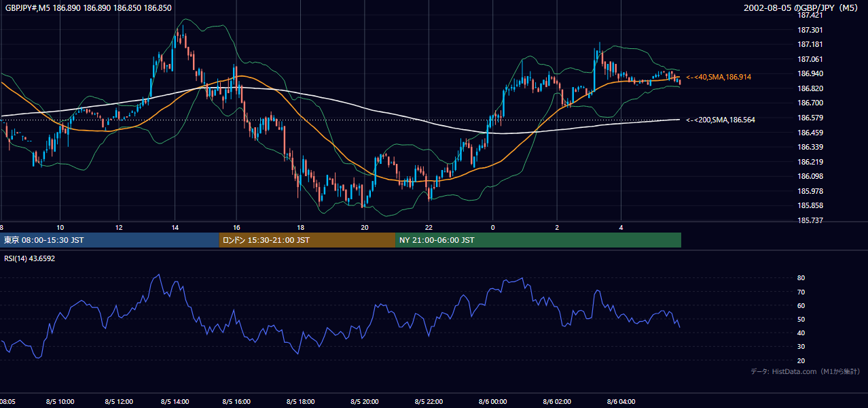Click the bottom date label 8/6 04:00
Image resolution: width=868 pixels, height=408 pixels.
click(x=621, y=401)
